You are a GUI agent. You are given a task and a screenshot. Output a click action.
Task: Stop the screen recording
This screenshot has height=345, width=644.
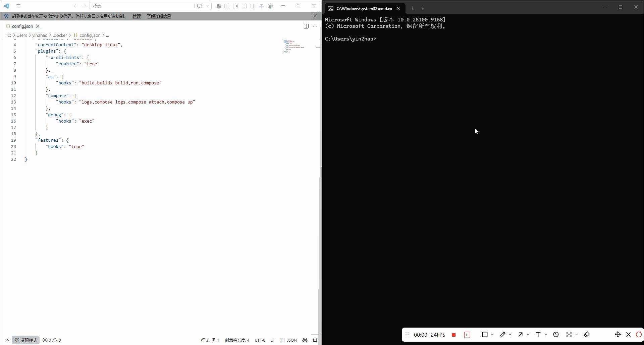pyautogui.click(x=454, y=335)
